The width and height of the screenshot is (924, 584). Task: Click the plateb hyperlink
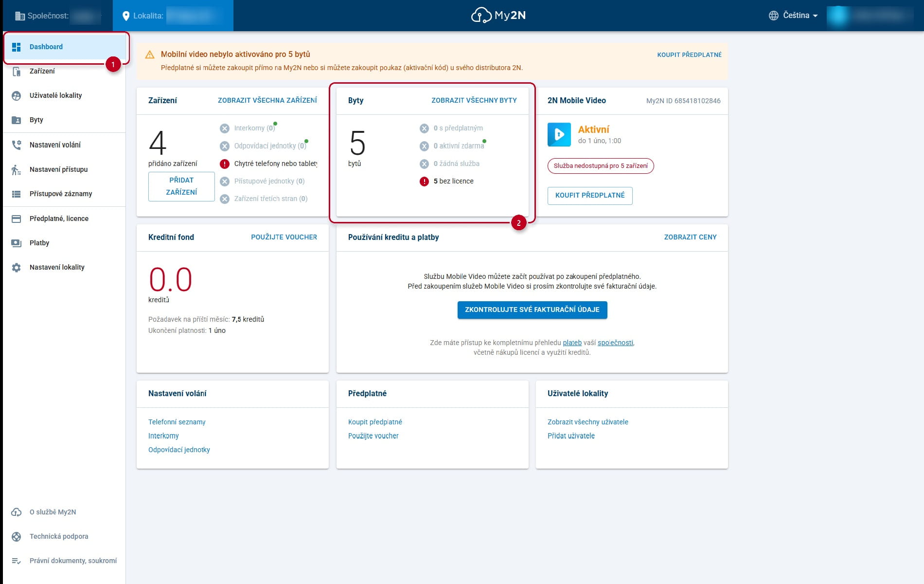coord(572,343)
